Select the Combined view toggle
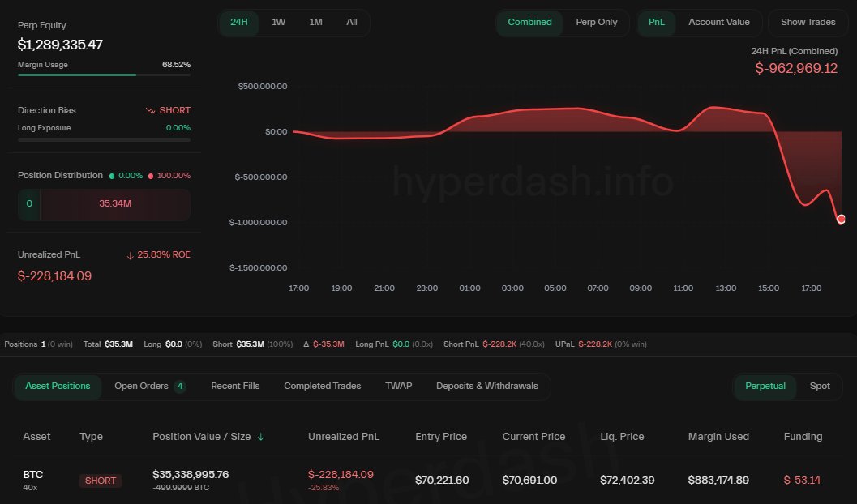Image resolution: width=857 pixels, height=504 pixels. point(529,23)
